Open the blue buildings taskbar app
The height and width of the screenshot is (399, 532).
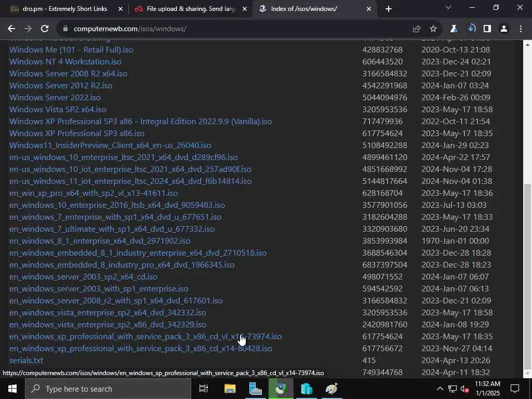pyautogui.click(x=307, y=389)
